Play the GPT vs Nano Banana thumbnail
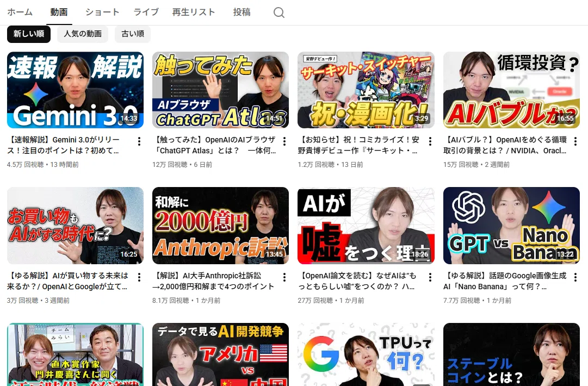The height and width of the screenshot is (386, 588). 511,226
